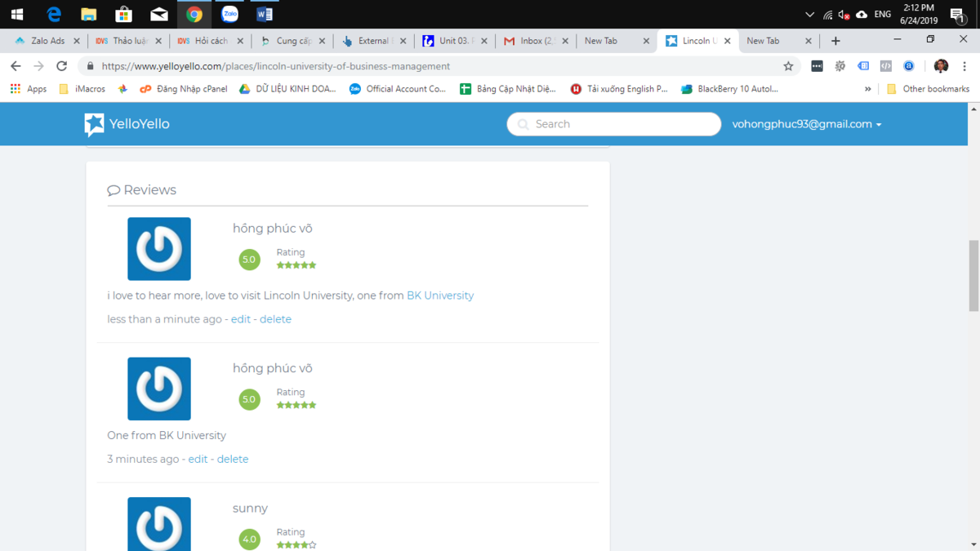980x551 pixels.
Task: Click the YelloYello logo
Action: 127,124
